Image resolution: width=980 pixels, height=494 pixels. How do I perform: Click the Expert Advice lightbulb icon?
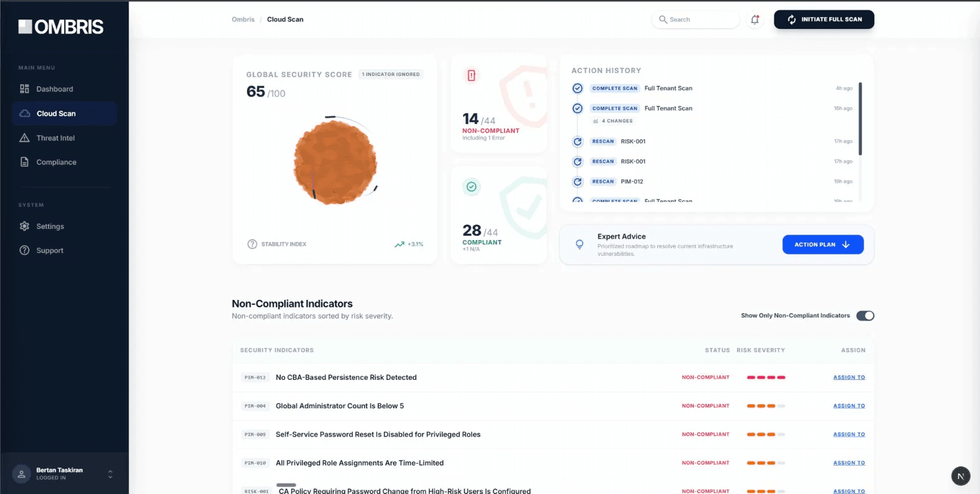click(x=579, y=244)
